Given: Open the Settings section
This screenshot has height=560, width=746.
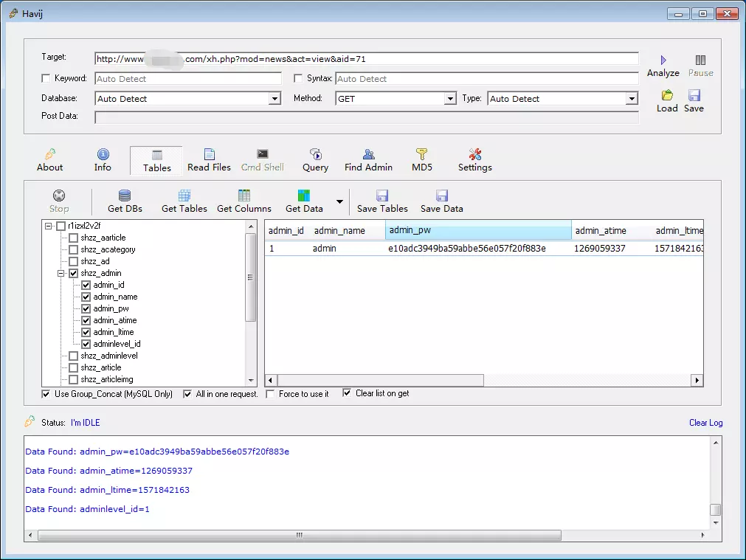Looking at the screenshot, I should point(474,160).
